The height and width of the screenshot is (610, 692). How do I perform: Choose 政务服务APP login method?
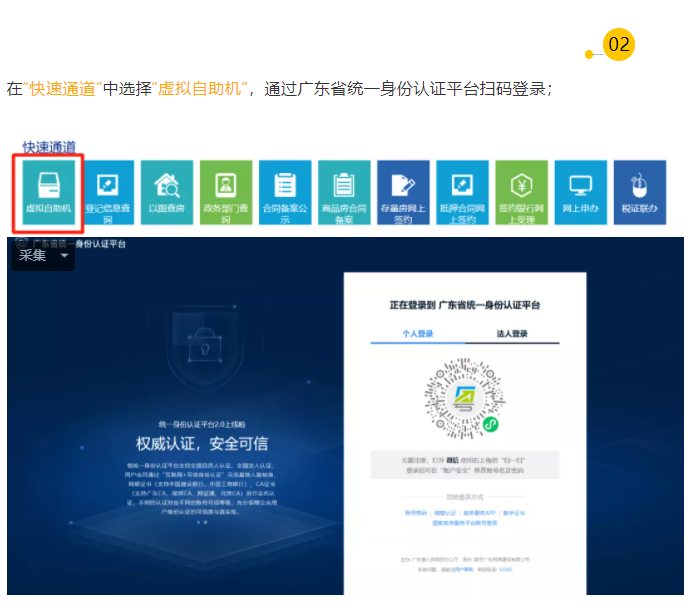tap(479, 513)
